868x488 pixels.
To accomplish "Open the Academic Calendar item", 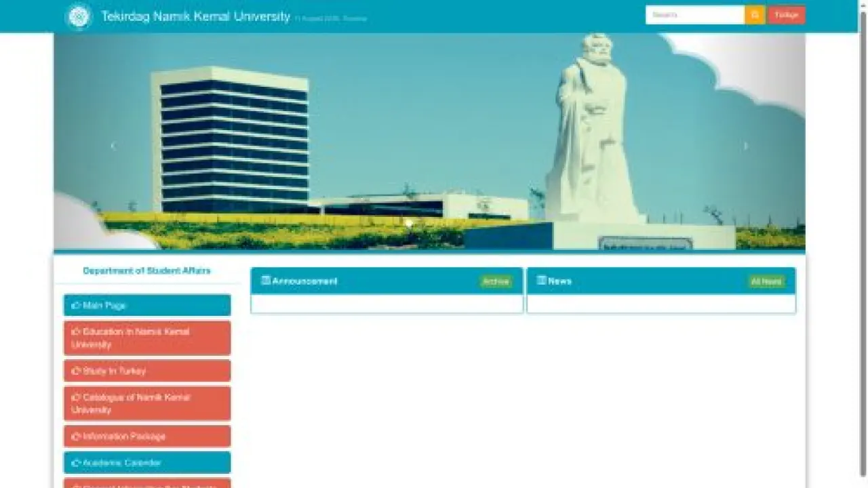I will [x=147, y=462].
